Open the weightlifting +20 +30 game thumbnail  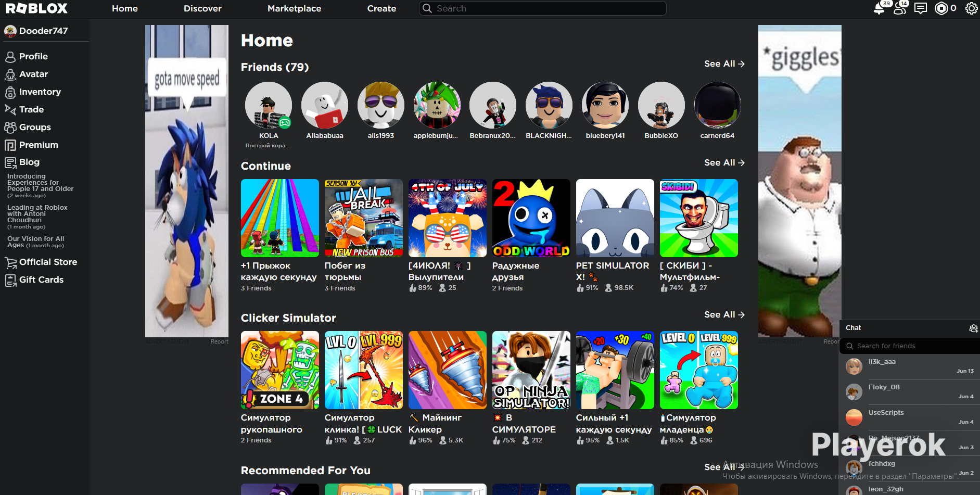(x=615, y=370)
